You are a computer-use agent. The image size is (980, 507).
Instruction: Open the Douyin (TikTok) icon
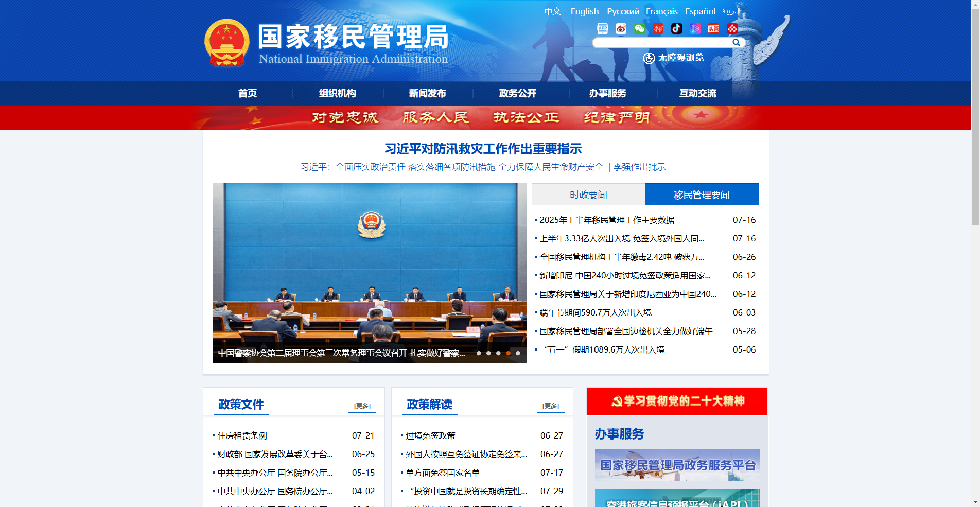click(676, 28)
